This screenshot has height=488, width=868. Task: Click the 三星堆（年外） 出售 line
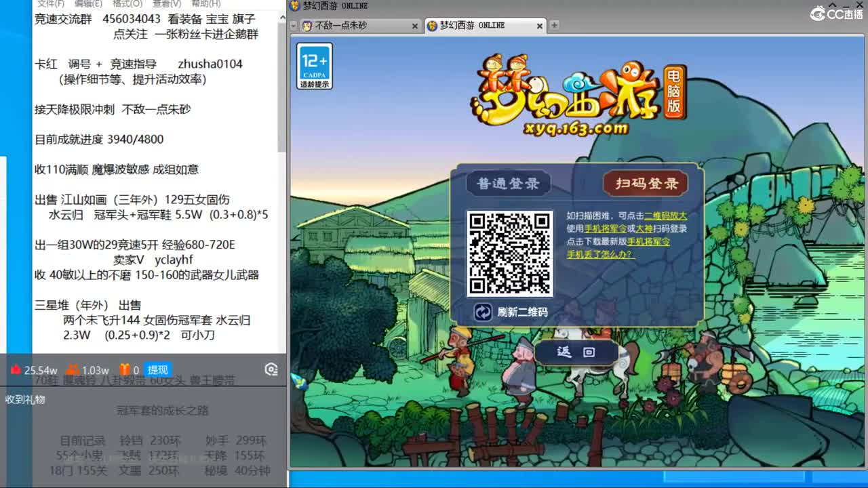[x=88, y=305]
